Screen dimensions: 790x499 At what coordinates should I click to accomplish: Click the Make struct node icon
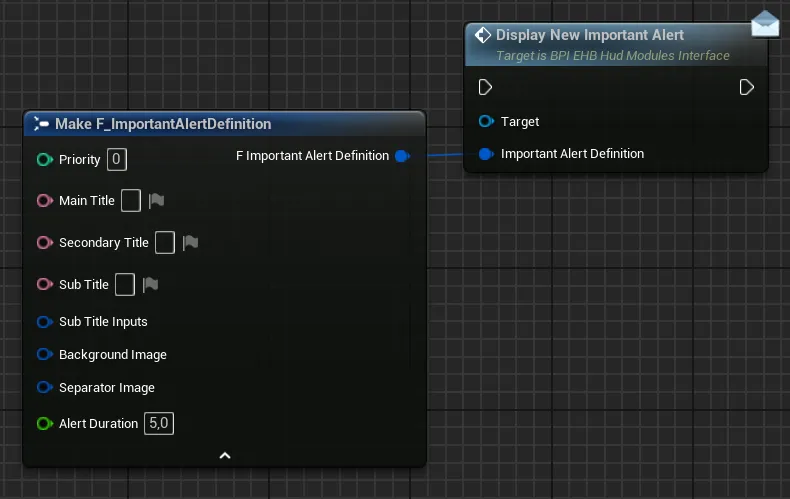(41, 123)
